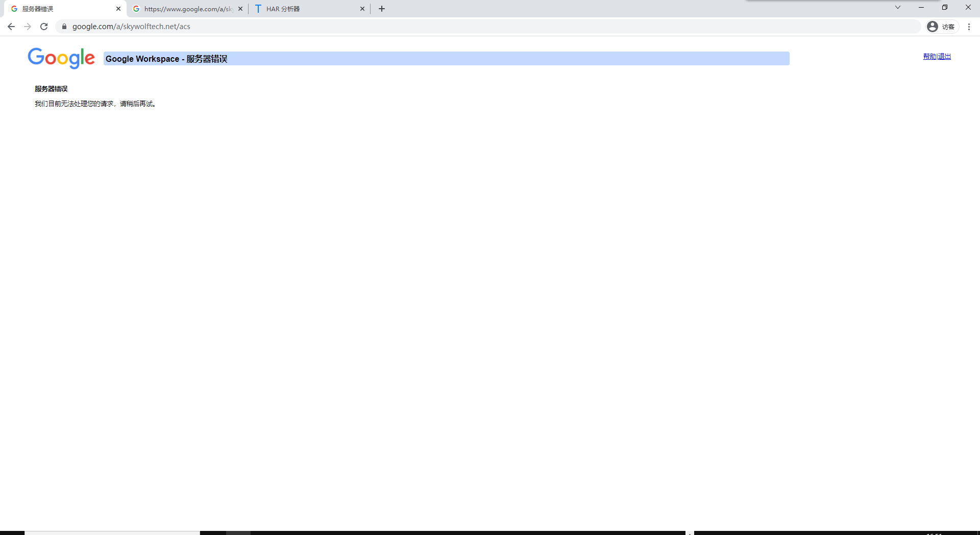Close the https://www.google.com/a/sk tab
Image resolution: width=980 pixels, height=535 pixels.
click(240, 9)
